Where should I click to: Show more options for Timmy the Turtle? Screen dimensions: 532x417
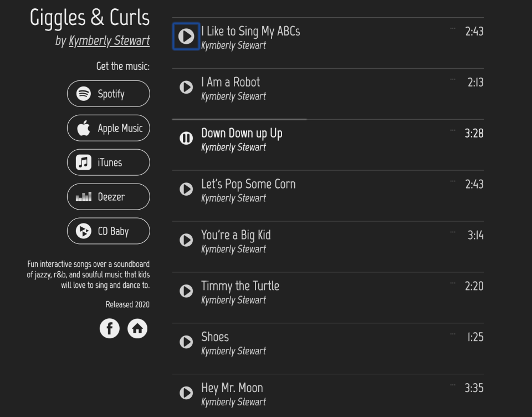[453, 283]
